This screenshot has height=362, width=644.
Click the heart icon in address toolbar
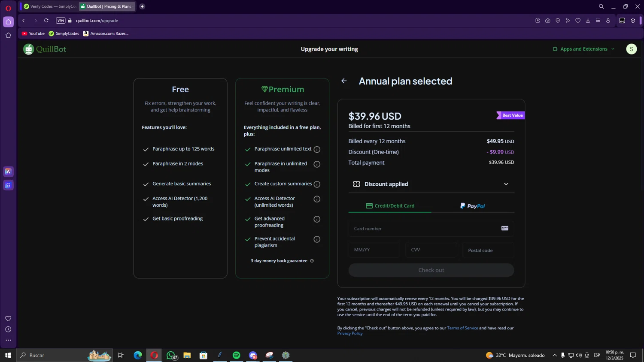point(578,21)
